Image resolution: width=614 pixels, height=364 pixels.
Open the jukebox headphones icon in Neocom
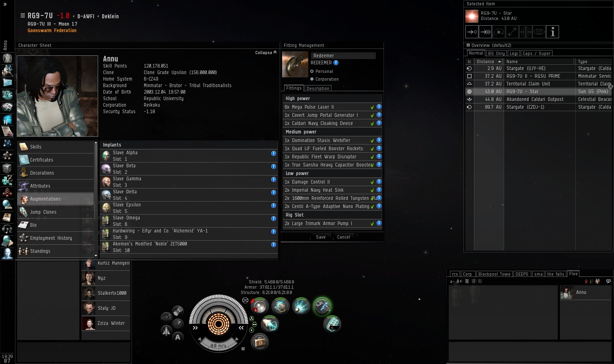(7, 229)
